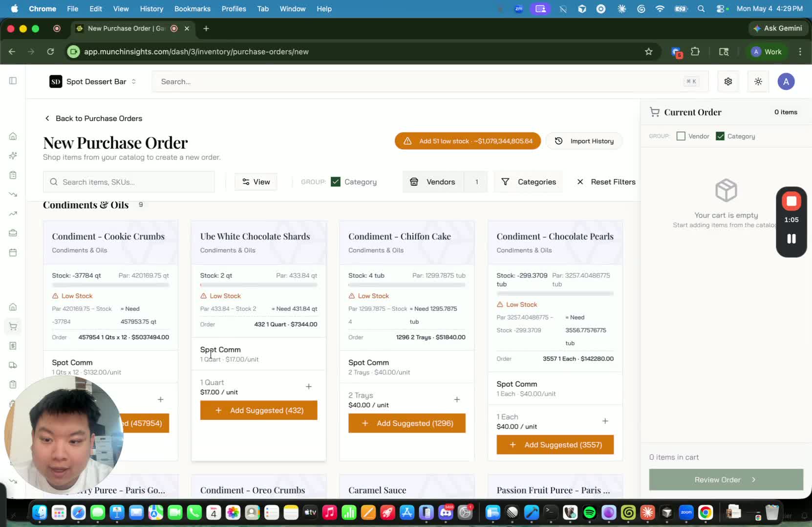Screen dimensions: 812x527
Task: Open the shopping cart sidebar icon
Action: coord(13,326)
